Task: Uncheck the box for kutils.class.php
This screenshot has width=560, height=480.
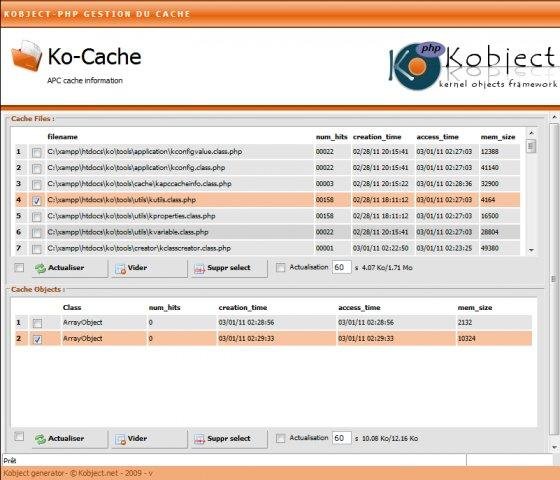Action: 36,201
